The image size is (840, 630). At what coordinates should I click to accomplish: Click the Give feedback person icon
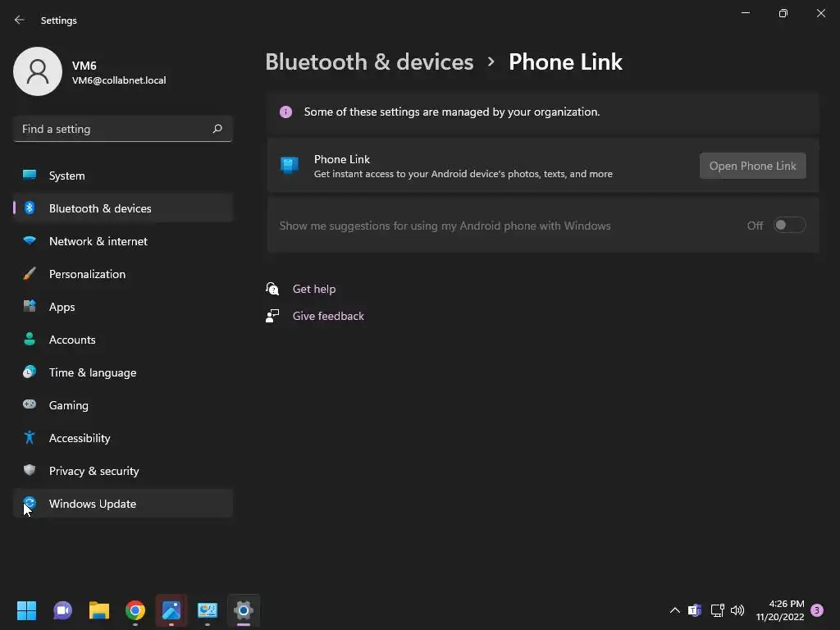(x=272, y=316)
